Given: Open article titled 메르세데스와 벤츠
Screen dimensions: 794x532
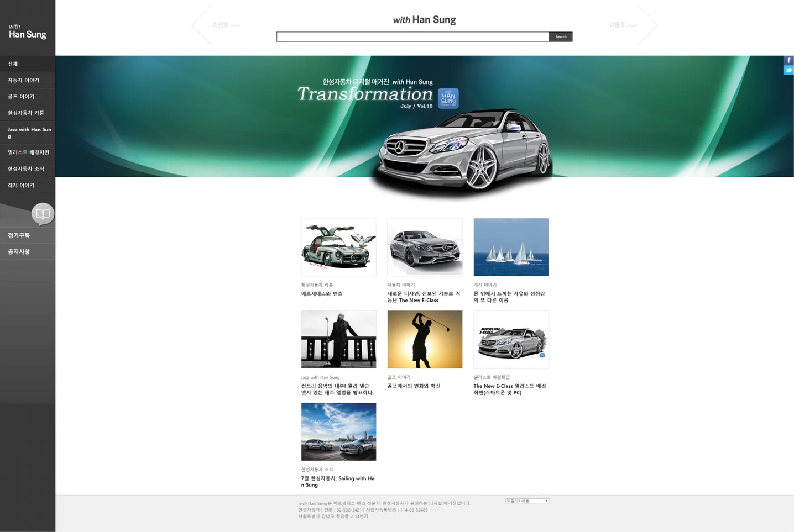Looking at the screenshot, I should point(322,294).
